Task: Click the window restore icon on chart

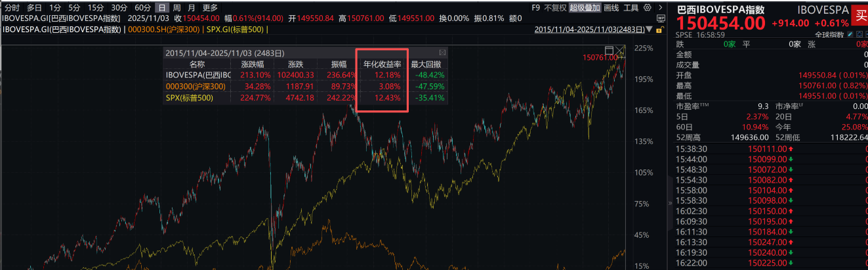Action: (609, 51)
